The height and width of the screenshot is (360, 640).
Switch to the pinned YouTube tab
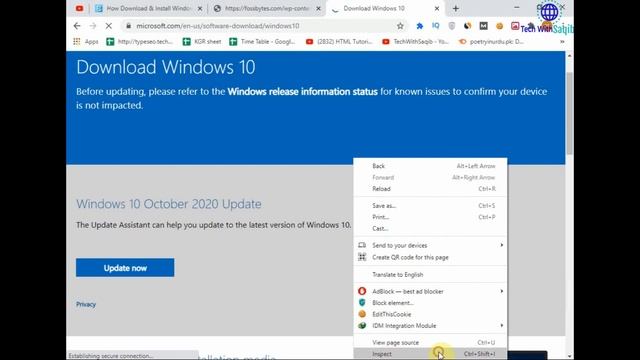click(x=79, y=8)
